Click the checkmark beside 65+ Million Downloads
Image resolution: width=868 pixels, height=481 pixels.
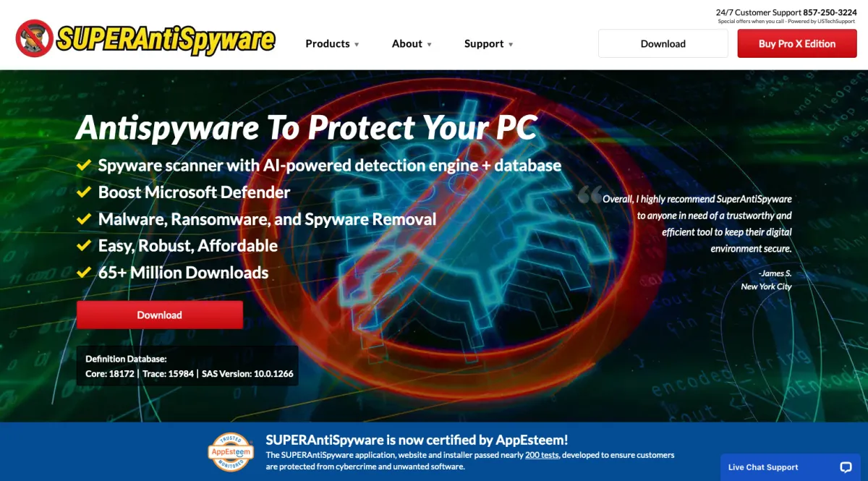[x=84, y=273]
